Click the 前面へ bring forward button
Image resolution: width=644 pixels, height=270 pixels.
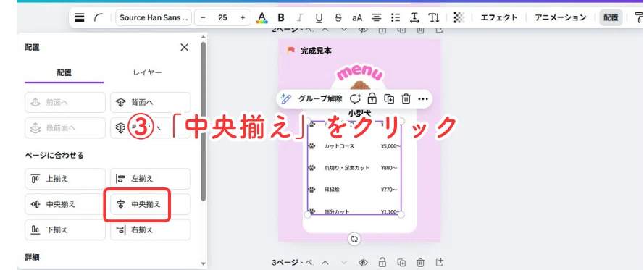tap(65, 103)
